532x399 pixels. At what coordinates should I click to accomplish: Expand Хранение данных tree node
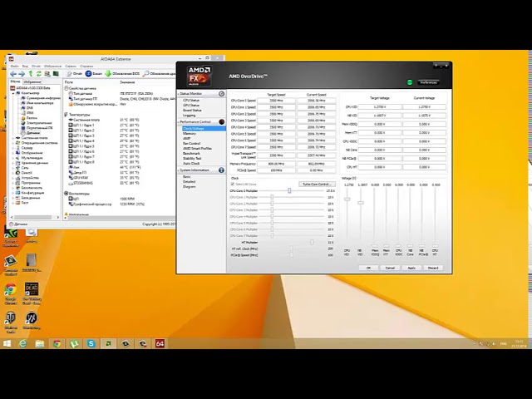tap(13, 163)
